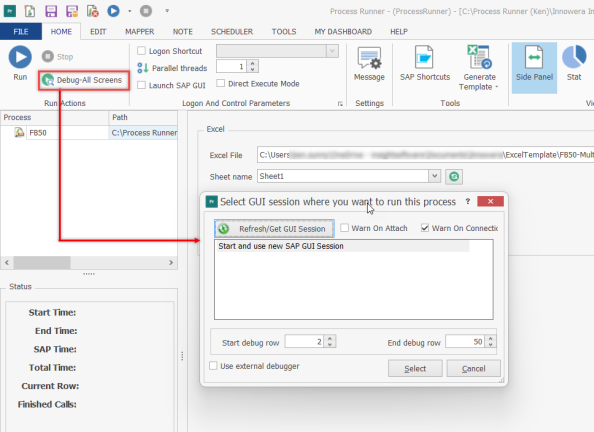Viewport: 594px width, 432px height.
Task: Switch to the HOME ribbon tab
Action: click(61, 31)
